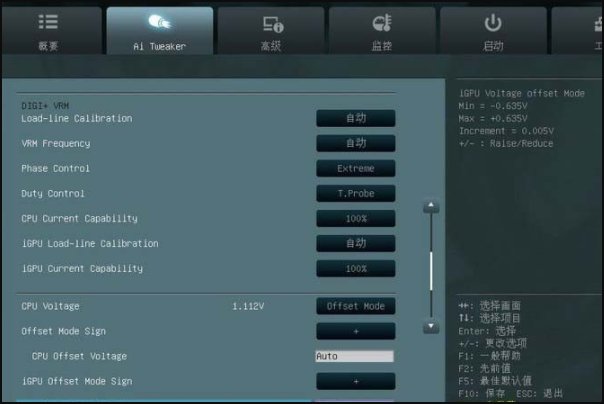Open the Load-line Calibration 自动 dropdown
Image resolution: width=604 pixels, height=404 pixels.
(355, 118)
